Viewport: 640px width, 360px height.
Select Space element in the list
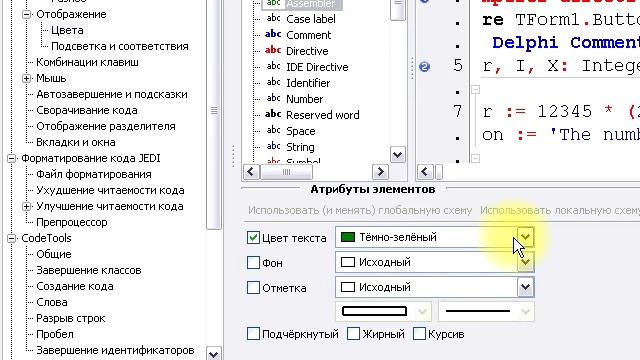[x=300, y=131]
